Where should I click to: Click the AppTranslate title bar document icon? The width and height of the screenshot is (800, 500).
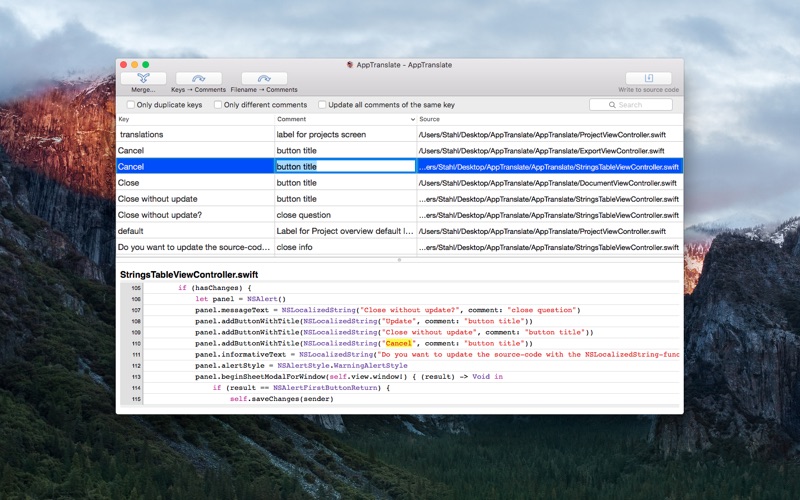350,65
